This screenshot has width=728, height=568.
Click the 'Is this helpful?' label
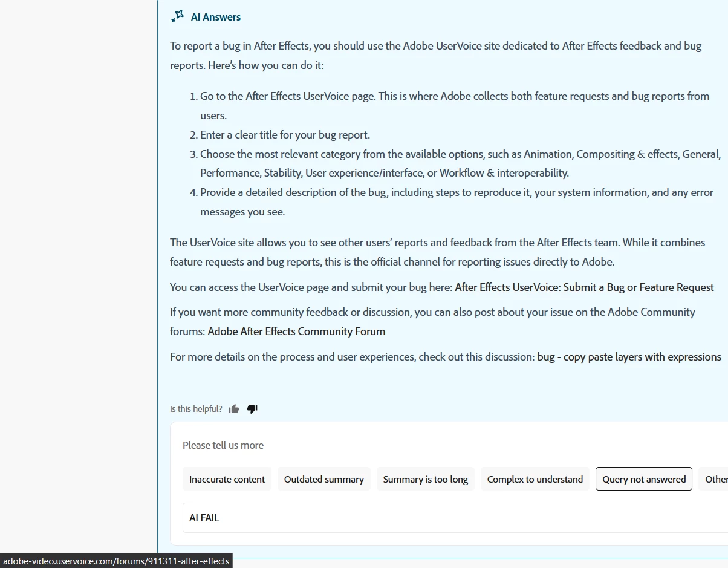(x=196, y=409)
